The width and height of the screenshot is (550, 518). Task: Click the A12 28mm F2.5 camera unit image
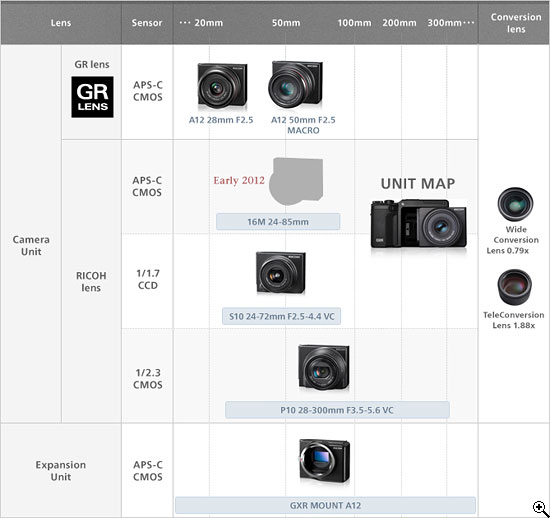222,86
